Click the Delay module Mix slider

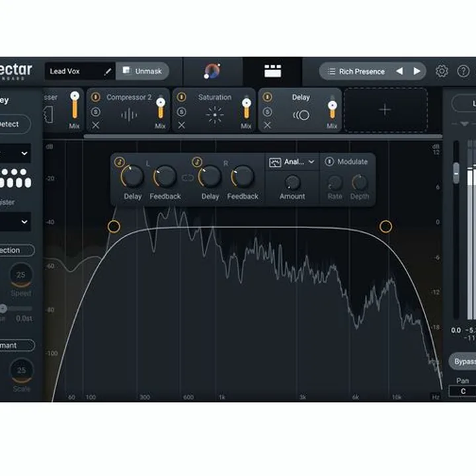tap(333, 106)
